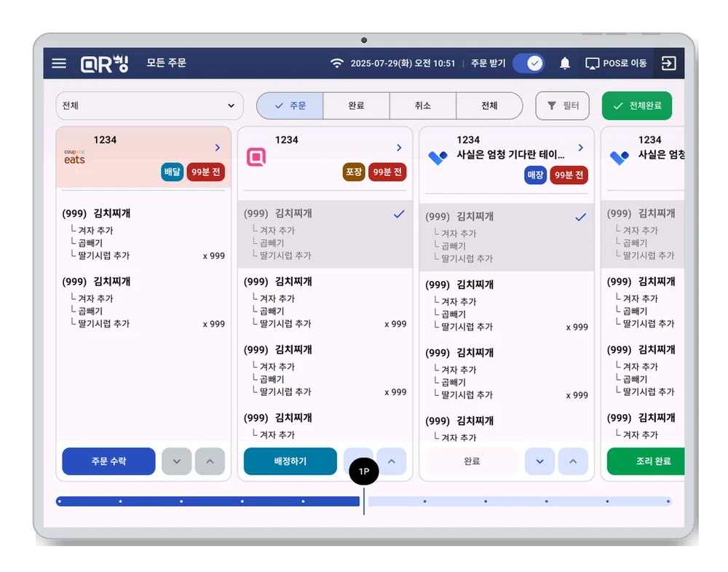
Task: Click the pink app logo on 포장 order
Action: click(x=256, y=157)
